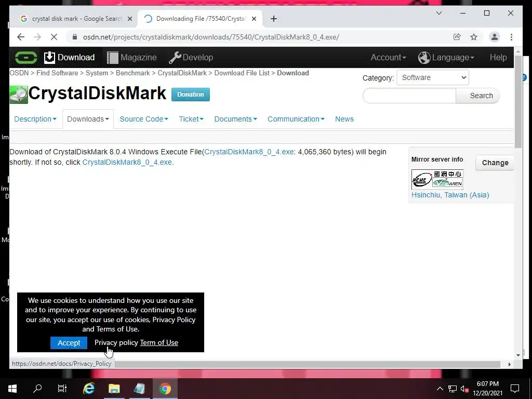
Task: Click into the site search field
Action: pos(409,96)
